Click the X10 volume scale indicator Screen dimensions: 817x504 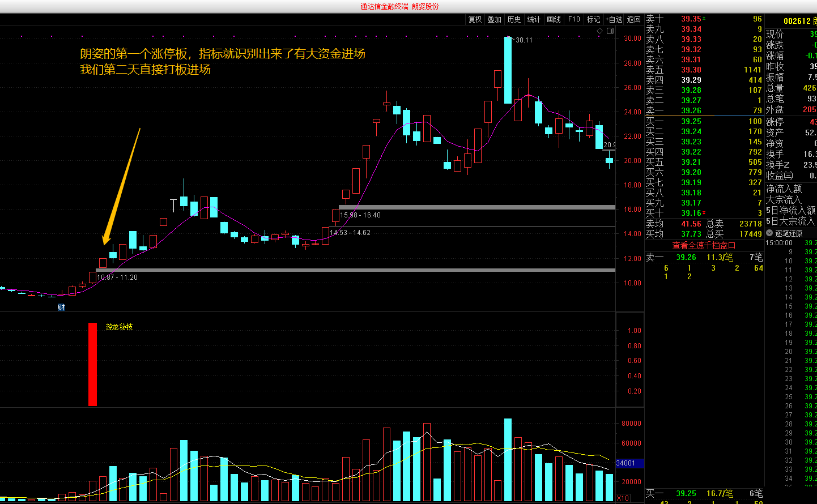pyautogui.click(x=623, y=498)
